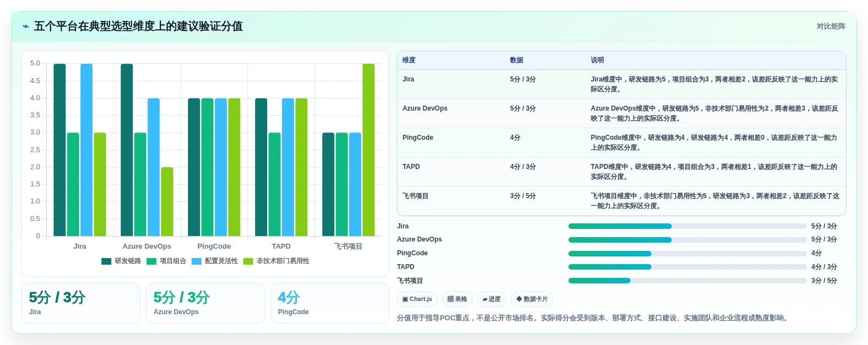Screen dimensions: 868x345
Task: Select the 数据卡片 tag
Action: click(532, 299)
